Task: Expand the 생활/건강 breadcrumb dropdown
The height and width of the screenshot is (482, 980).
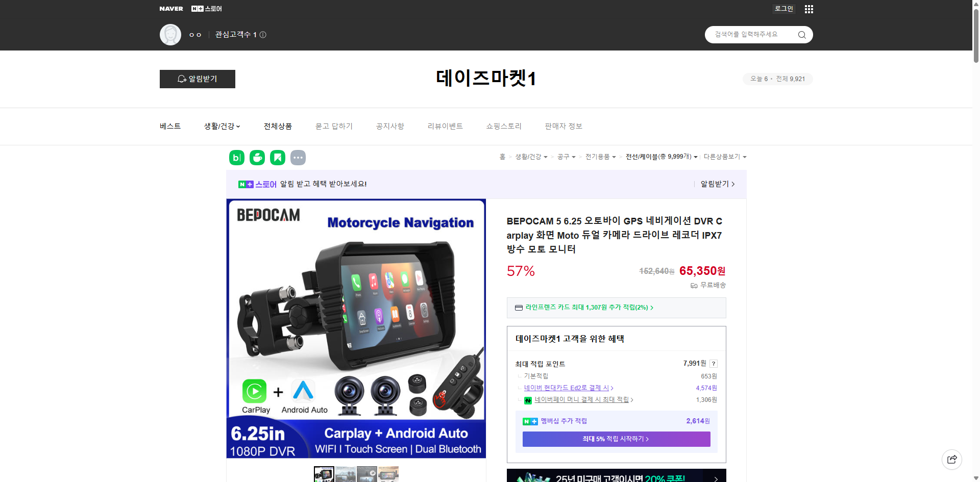Action: coord(532,157)
